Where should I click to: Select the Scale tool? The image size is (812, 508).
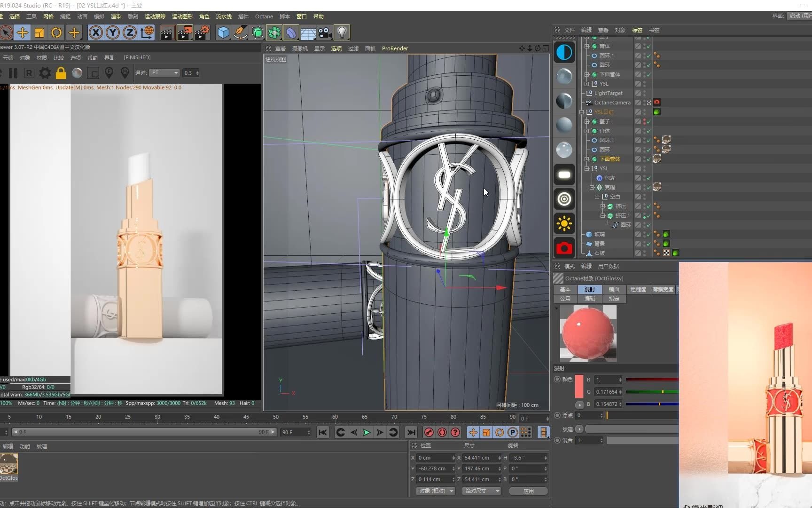point(39,32)
